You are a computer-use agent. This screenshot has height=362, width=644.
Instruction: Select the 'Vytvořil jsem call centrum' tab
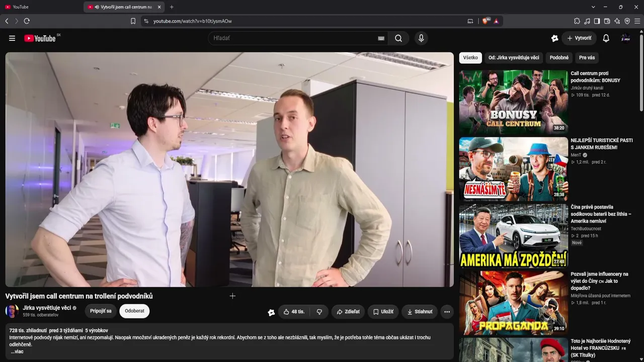(x=125, y=7)
